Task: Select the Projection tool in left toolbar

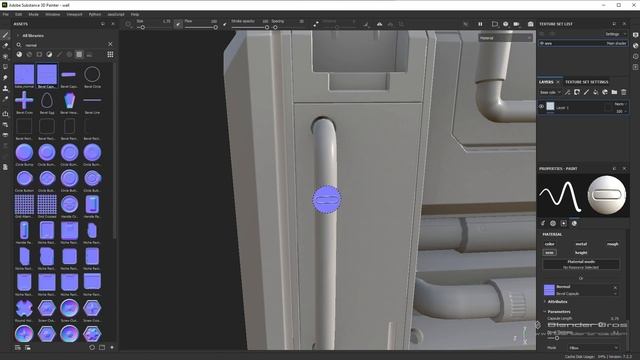Action: coord(5,56)
